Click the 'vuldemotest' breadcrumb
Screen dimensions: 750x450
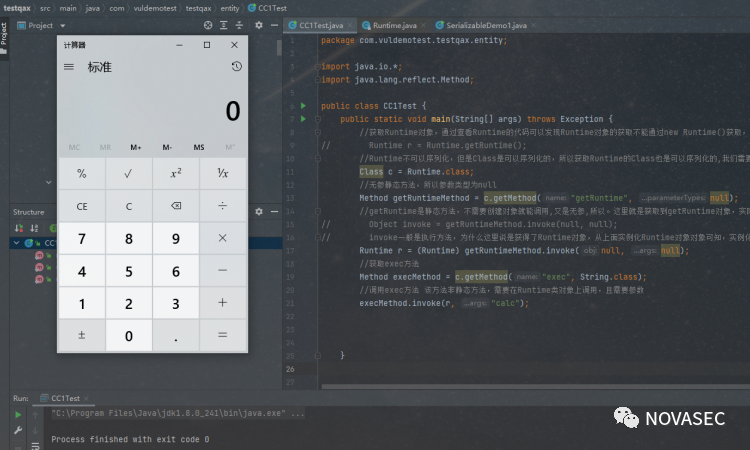click(x=154, y=8)
